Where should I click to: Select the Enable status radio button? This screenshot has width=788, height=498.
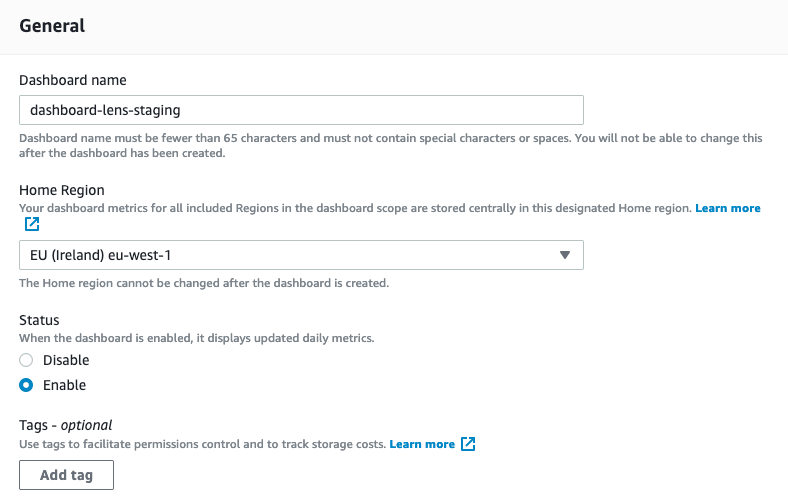pos(27,385)
